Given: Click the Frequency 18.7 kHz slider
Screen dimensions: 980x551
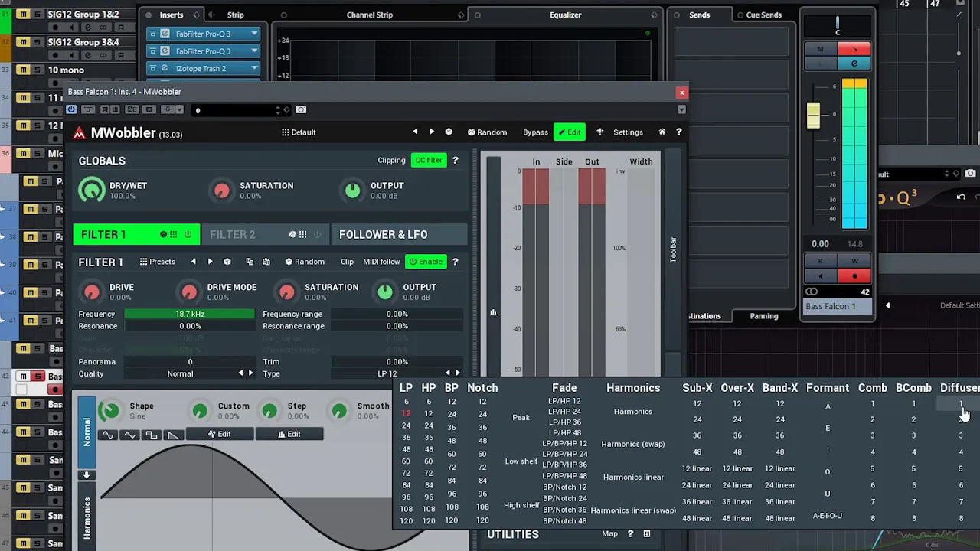Looking at the screenshot, I should point(189,314).
